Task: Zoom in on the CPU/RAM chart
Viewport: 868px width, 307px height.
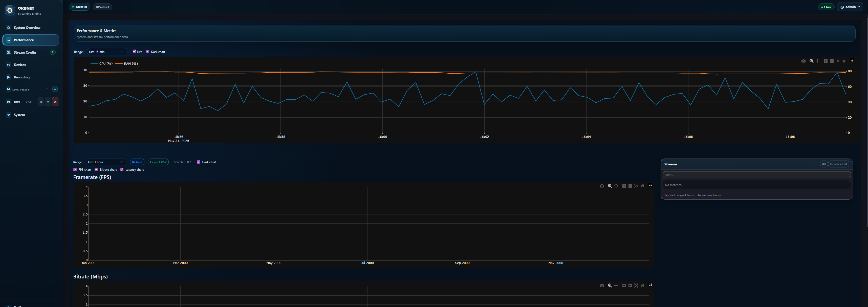Action: click(826, 61)
